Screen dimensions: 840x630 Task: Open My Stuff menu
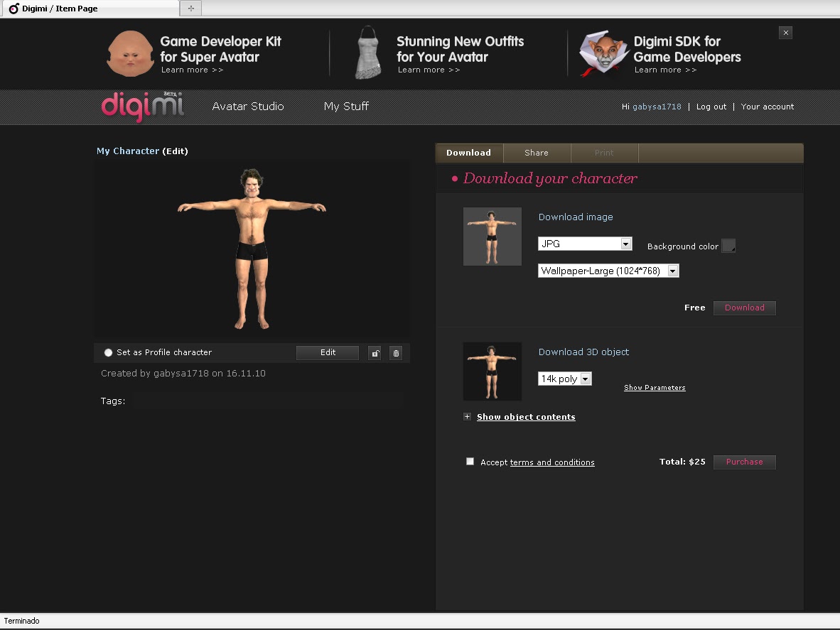[x=346, y=107]
